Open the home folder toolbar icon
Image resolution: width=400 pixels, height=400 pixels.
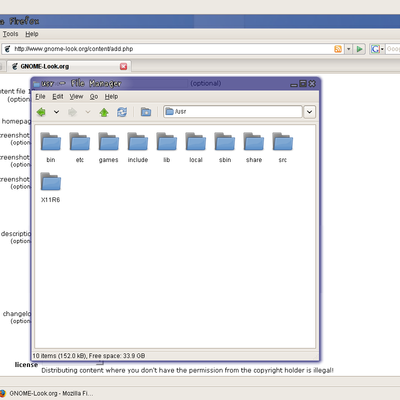coord(146,112)
